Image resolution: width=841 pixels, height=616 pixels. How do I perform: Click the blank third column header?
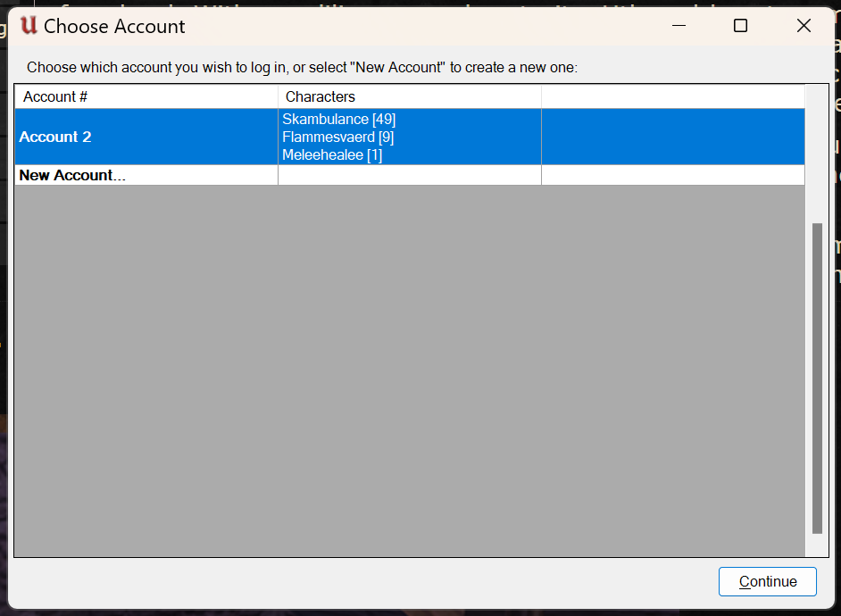pos(672,96)
